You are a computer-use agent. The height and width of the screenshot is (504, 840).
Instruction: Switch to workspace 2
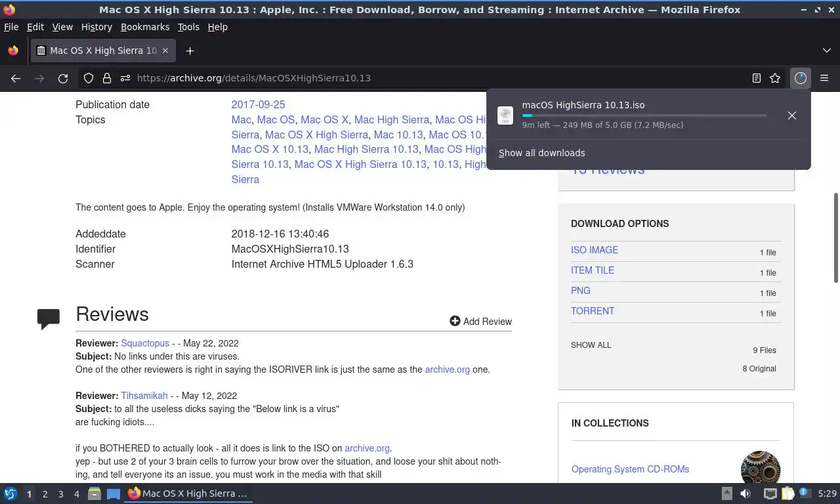45,493
